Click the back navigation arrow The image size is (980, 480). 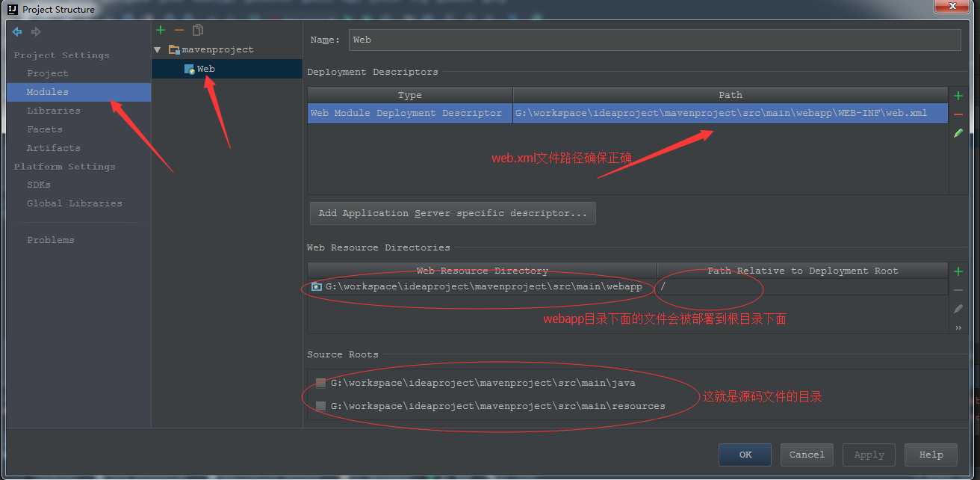pos(17,31)
